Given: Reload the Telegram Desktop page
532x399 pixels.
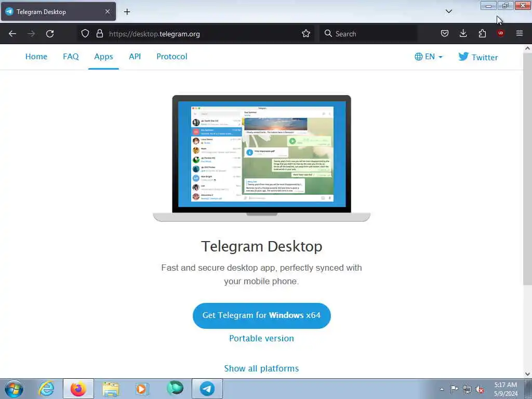Looking at the screenshot, I should [50, 34].
